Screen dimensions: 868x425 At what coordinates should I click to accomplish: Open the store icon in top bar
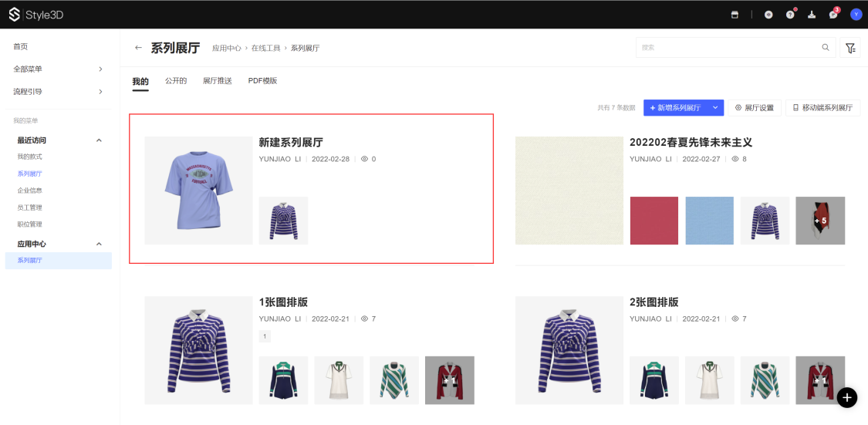[735, 15]
